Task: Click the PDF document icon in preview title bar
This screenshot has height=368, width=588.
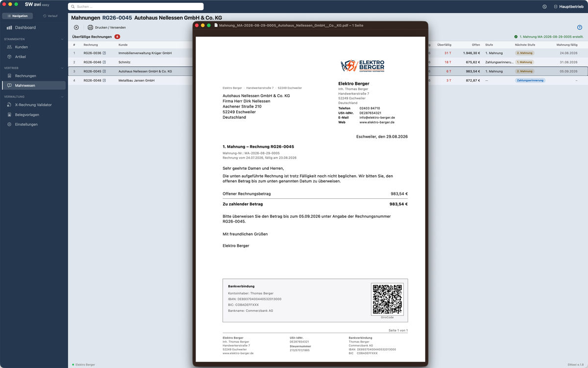Action: (216, 25)
